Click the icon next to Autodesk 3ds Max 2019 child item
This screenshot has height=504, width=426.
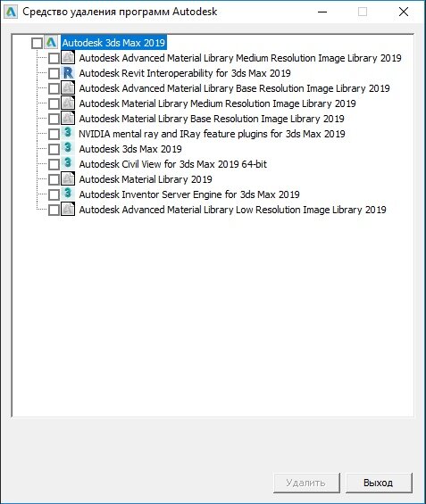(68, 148)
